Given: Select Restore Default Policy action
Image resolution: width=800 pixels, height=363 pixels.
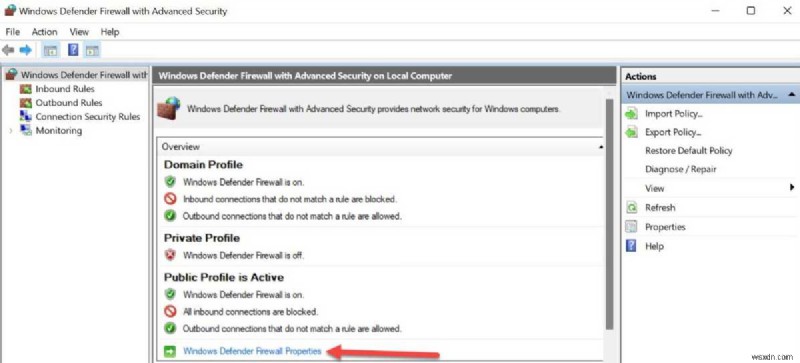Looking at the screenshot, I should pos(688,151).
